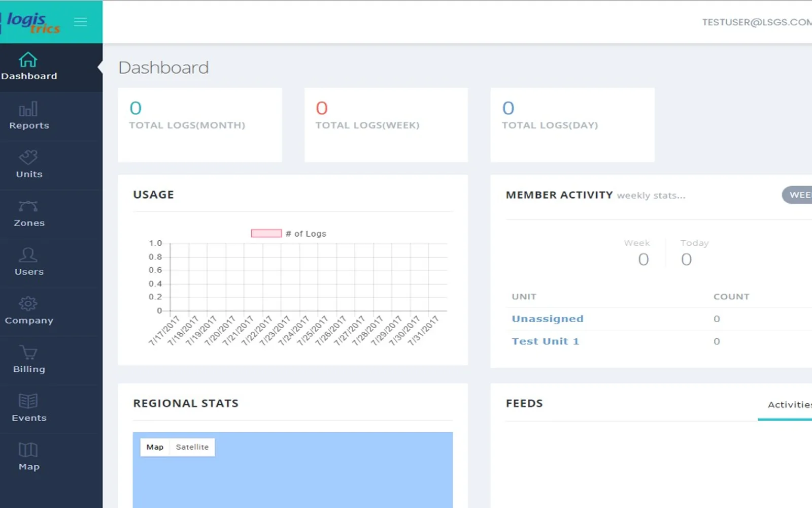Click the UNIT column header
812x508 pixels.
click(524, 297)
